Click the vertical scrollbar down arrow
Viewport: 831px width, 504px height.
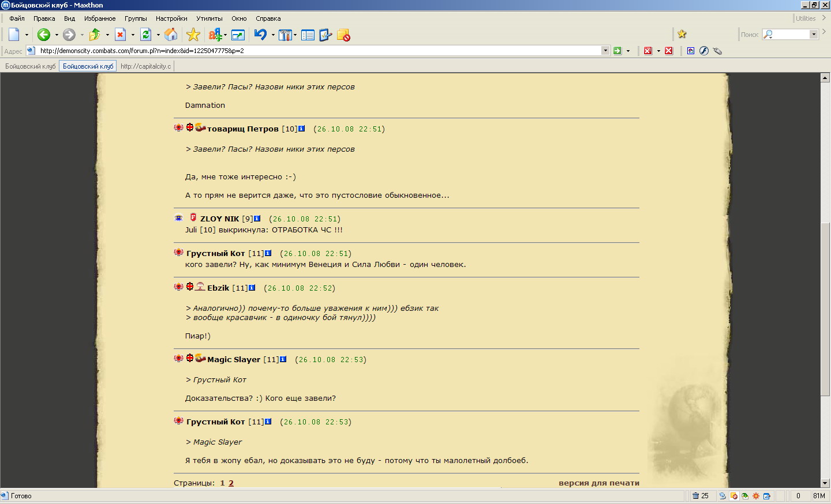click(x=825, y=483)
